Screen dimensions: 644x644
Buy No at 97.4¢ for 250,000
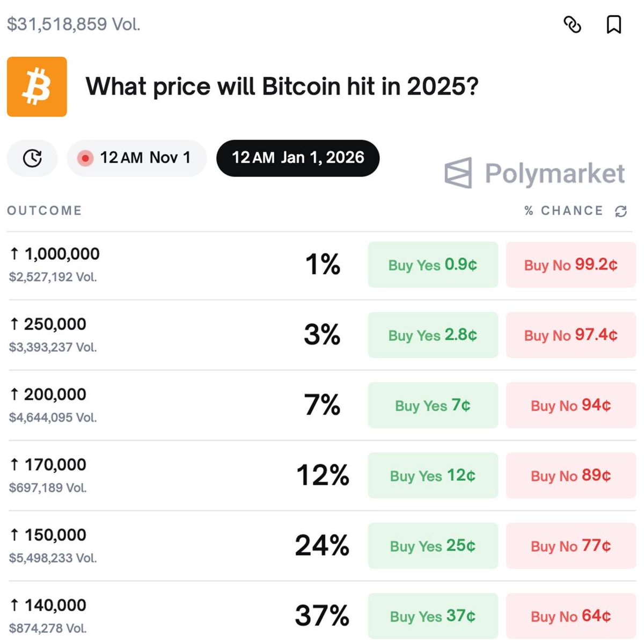[571, 335]
